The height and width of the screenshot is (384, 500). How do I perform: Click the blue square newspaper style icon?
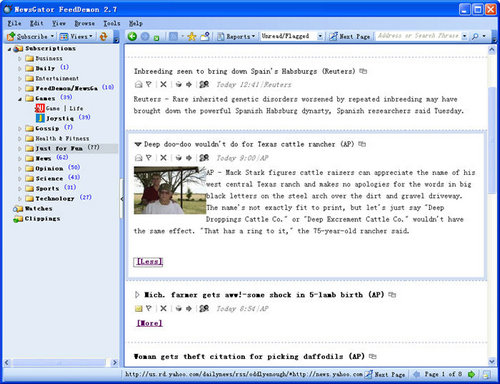[173, 36]
